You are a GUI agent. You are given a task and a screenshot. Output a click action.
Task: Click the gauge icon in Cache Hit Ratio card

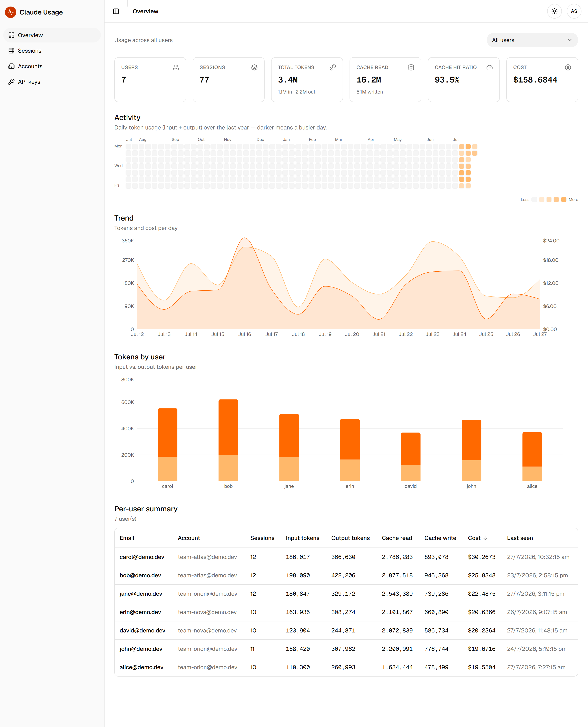pos(489,68)
